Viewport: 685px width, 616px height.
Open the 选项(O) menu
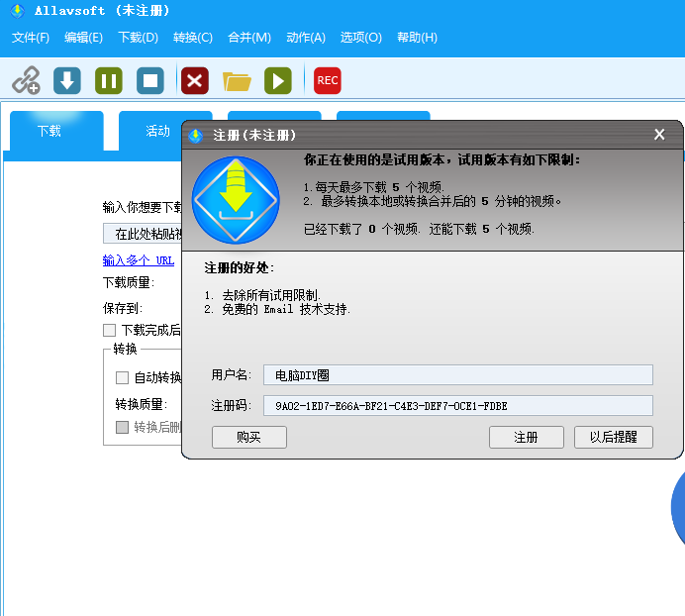click(x=361, y=38)
